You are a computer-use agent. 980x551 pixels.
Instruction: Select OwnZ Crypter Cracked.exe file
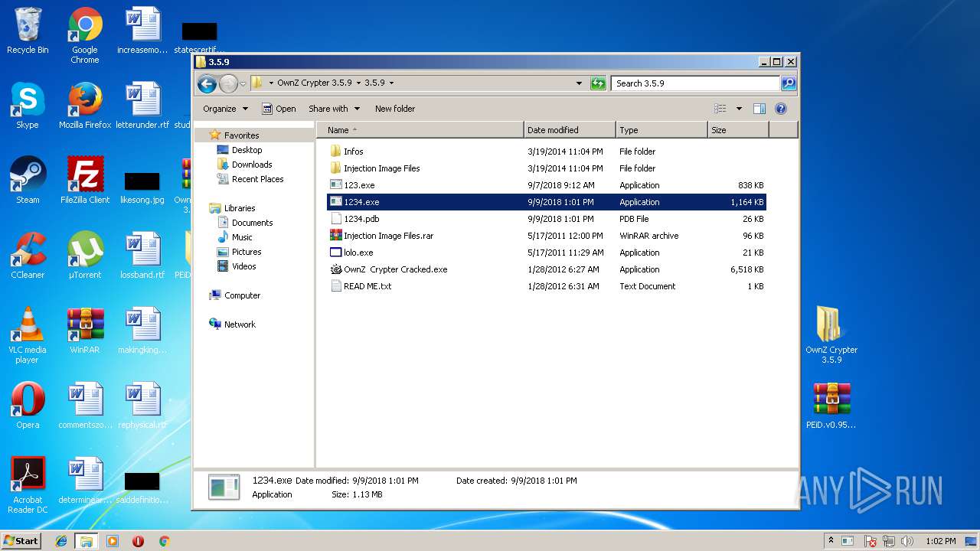[547, 269]
